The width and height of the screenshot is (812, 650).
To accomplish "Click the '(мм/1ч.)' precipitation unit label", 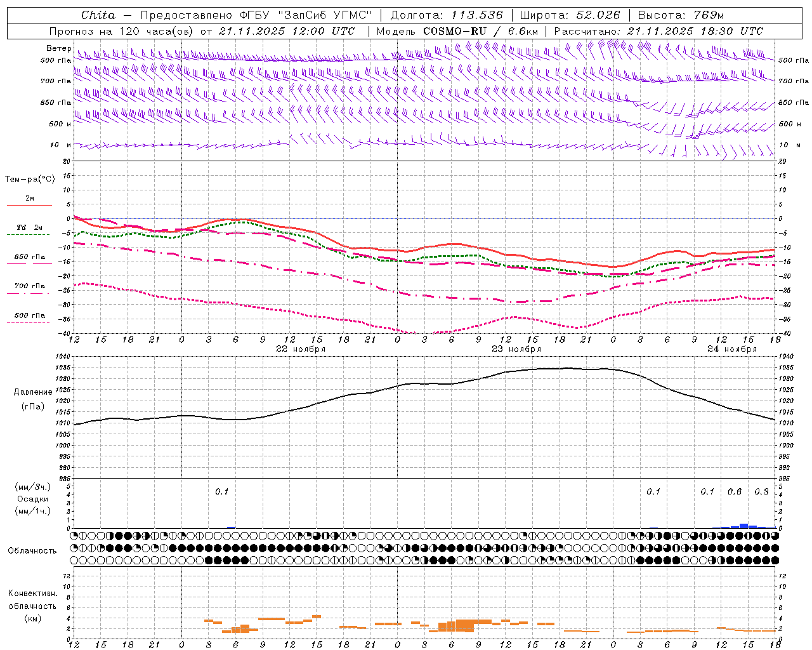I will click(33, 511).
